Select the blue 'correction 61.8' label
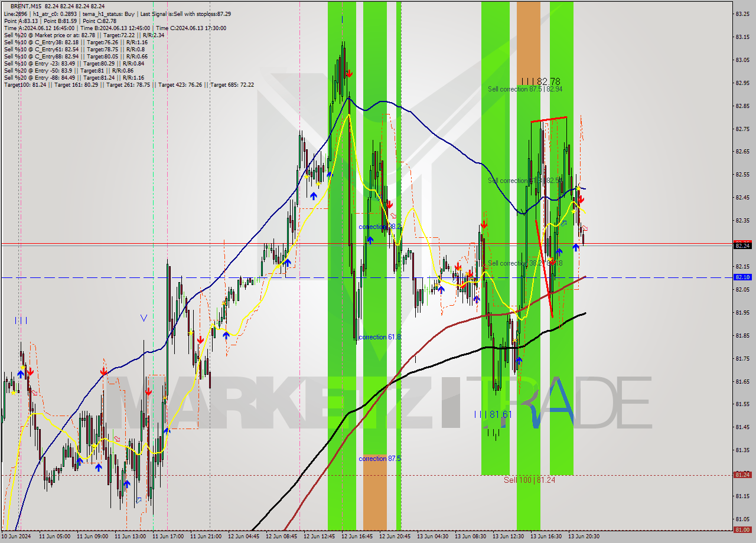Screen dimensions: 756x543 point(380,337)
